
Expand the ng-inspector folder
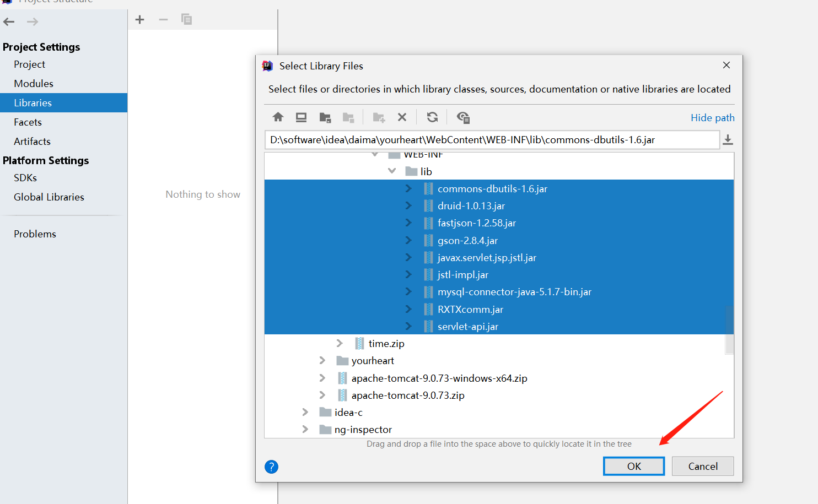(305, 430)
